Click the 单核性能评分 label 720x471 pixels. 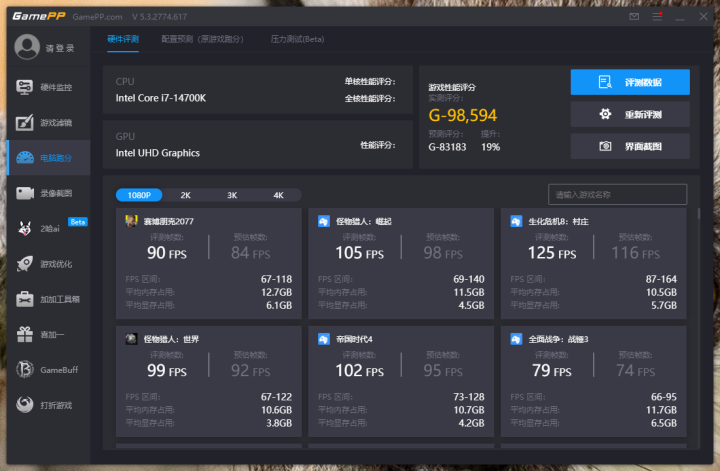[x=370, y=82]
